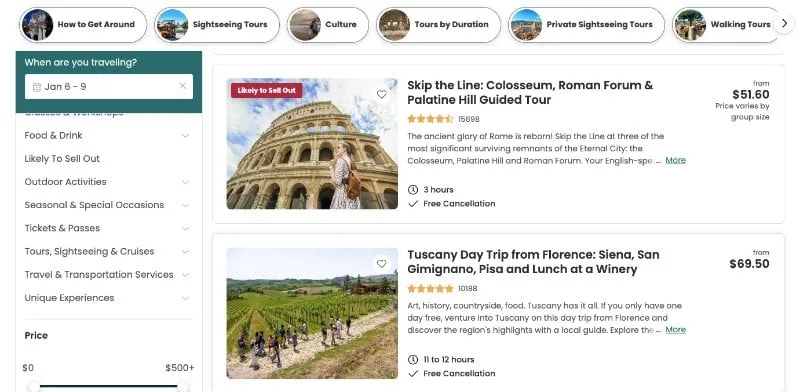The height and width of the screenshot is (392, 800).
Task: Choose the Culture category chip
Action: [328, 24]
